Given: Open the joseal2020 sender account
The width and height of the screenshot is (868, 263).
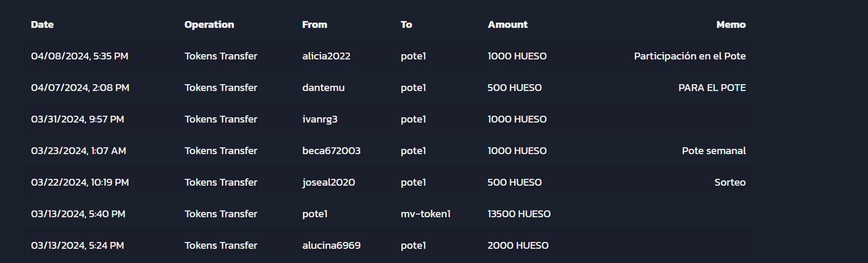Looking at the screenshot, I should click(x=329, y=183).
